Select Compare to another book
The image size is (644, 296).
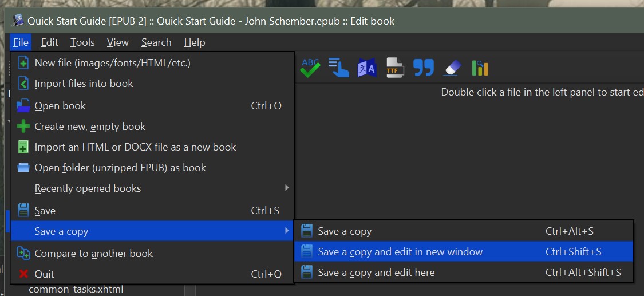93,253
